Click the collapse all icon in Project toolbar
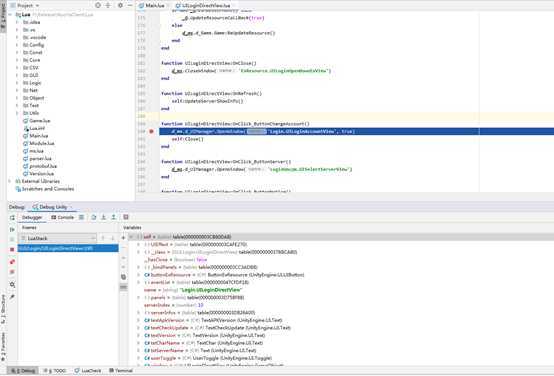The width and height of the screenshot is (554, 376). [108, 5]
